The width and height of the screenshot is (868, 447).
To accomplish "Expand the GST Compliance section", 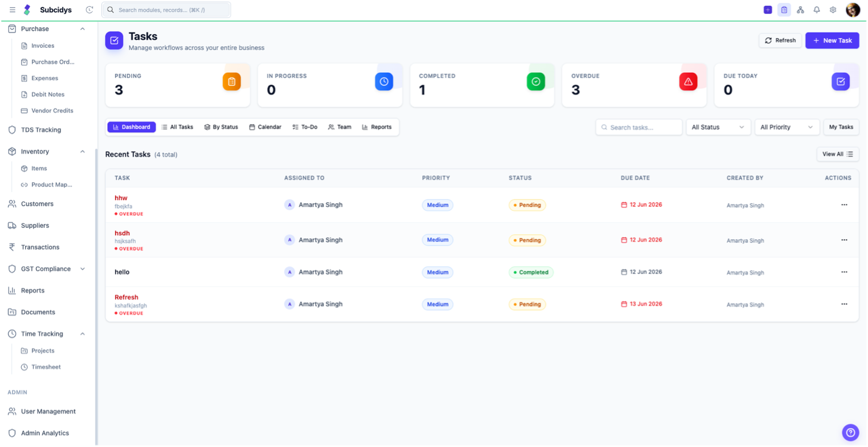I will pyautogui.click(x=83, y=269).
